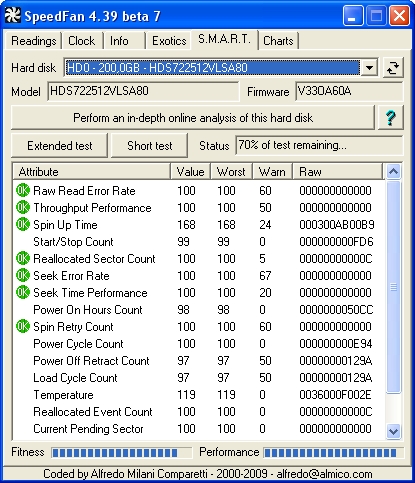Click the Status field showing 70% remaining
The image size is (415, 483).
[x=319, y=145]
